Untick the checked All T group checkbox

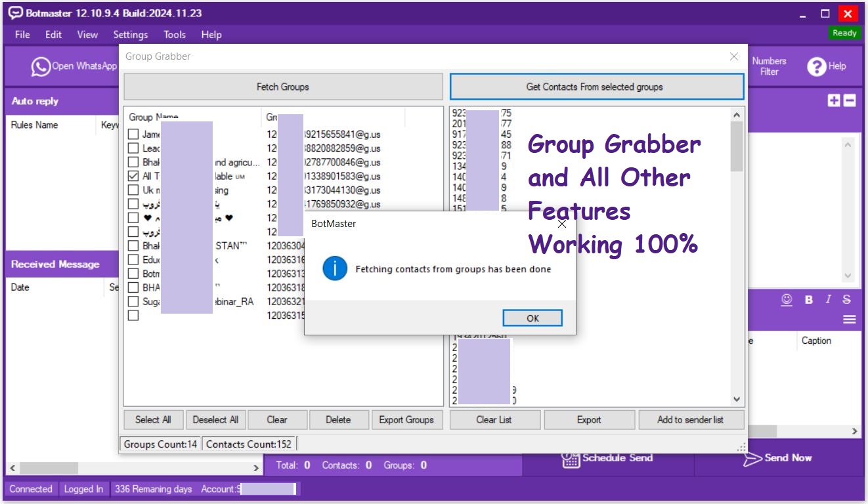coord(133,176)
